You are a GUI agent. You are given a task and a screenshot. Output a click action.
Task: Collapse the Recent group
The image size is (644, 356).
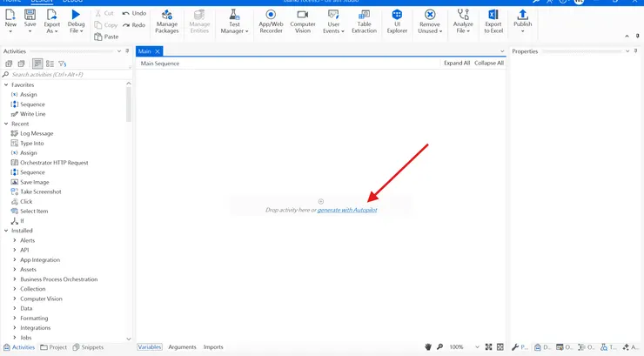tap(6, 124)
